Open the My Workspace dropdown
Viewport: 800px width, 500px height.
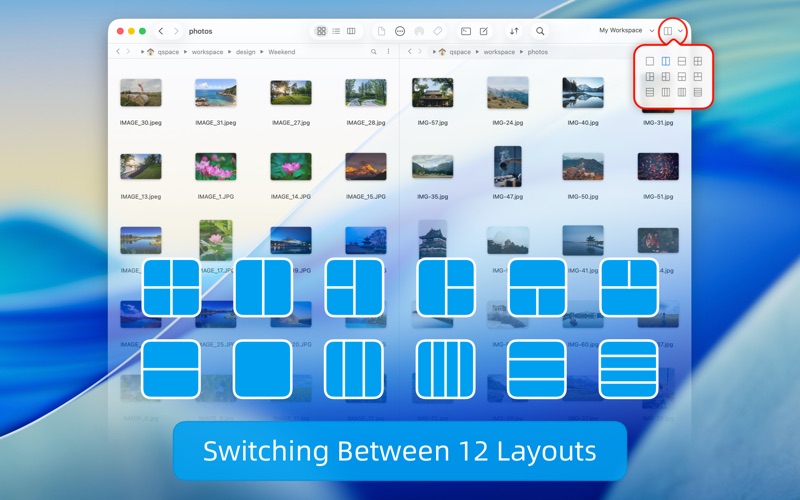[x=627, y=31]
